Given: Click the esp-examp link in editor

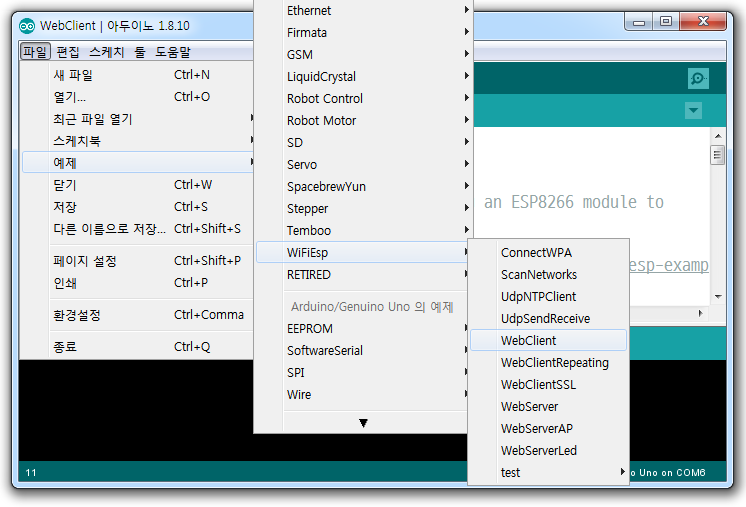Looking at the screenshot, I should point(669,265).
